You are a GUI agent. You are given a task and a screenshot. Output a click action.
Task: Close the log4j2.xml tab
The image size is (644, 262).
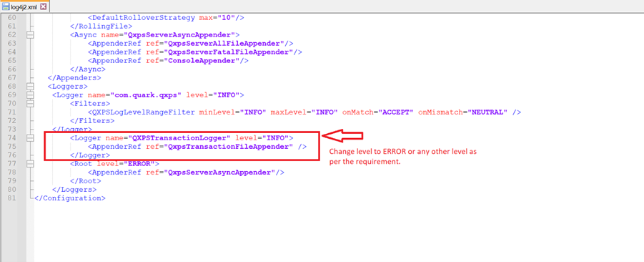[x=43, y=7]
